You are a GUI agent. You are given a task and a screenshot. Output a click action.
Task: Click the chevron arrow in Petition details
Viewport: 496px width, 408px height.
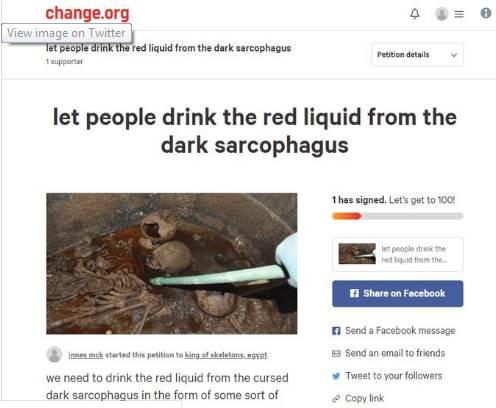(454, 55)
